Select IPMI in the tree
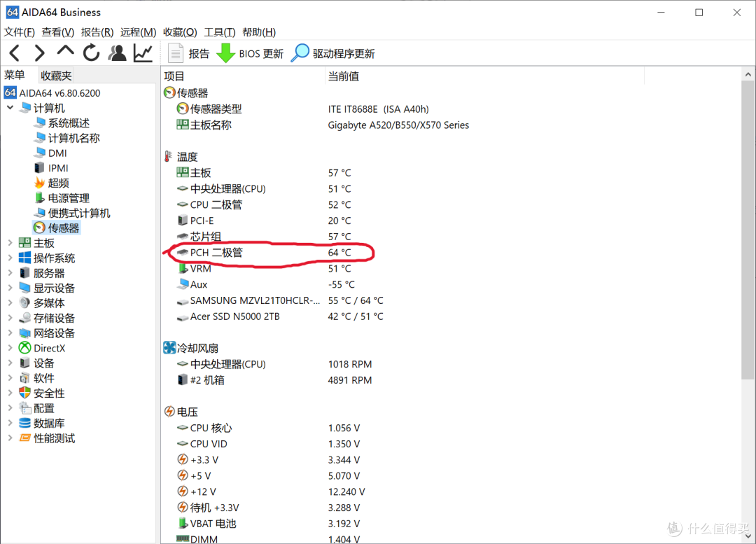This screenshot has height=544, width=756. tap(51, 168)
